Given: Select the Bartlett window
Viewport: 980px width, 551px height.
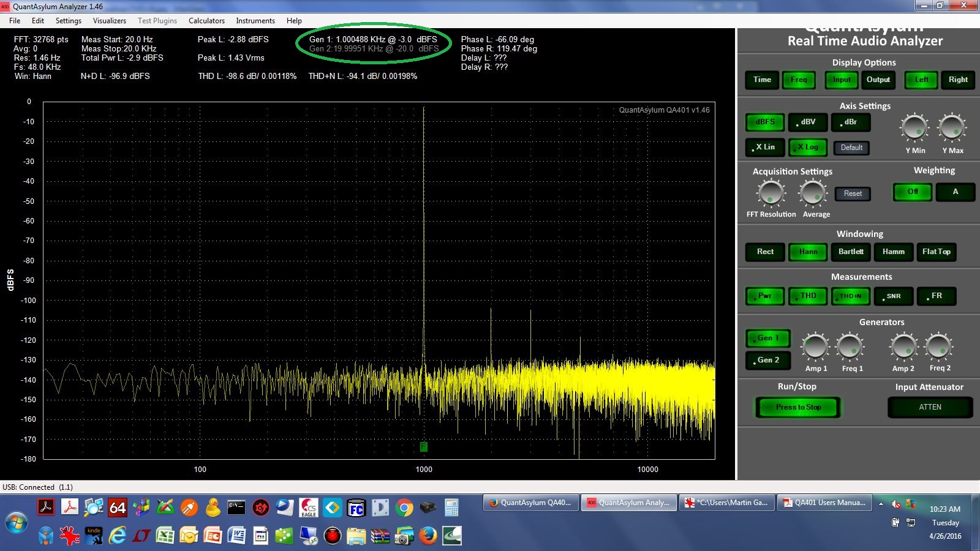Looking at the screenshot, I should [851, 252].
